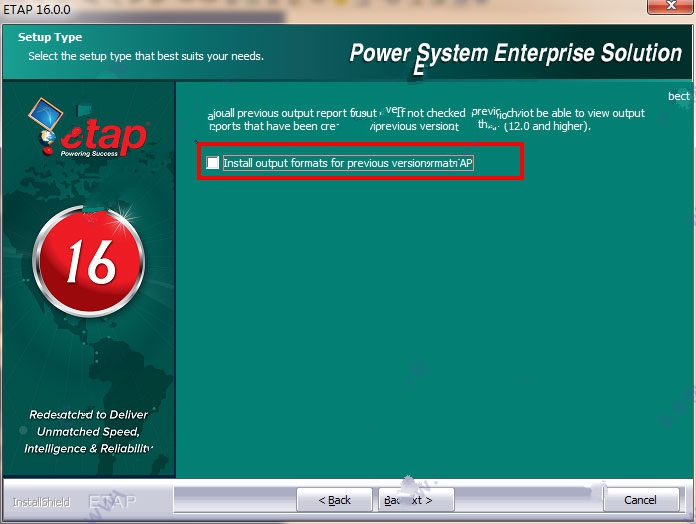Proceed with the Next button

click(416, 500)
